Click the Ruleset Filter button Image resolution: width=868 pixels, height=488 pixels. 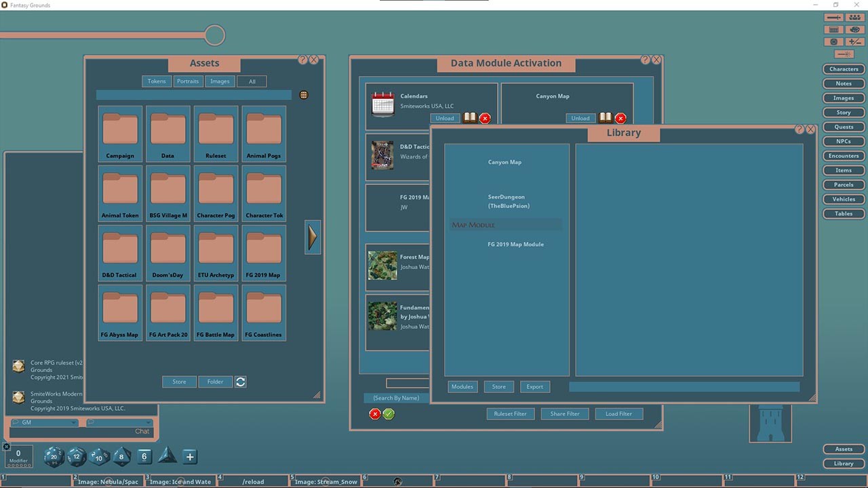pos(510,413)
